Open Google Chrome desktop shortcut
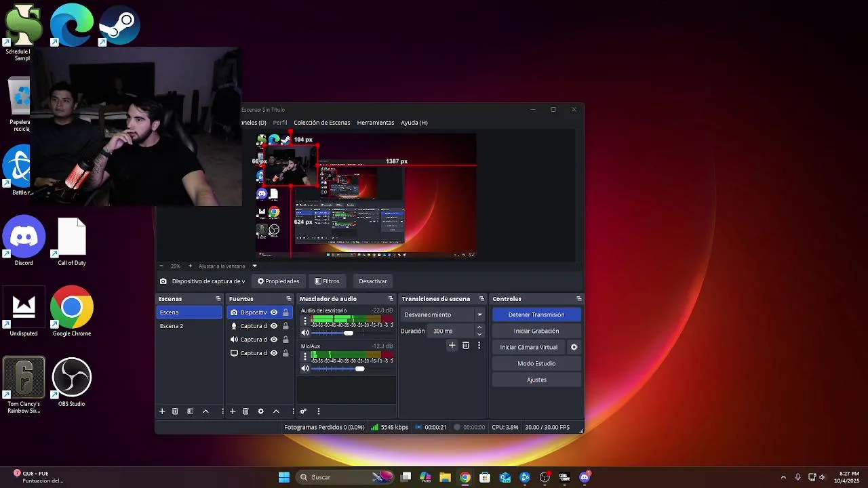The height and width of the screenshot is (488, 868). (x=71, y=312)
